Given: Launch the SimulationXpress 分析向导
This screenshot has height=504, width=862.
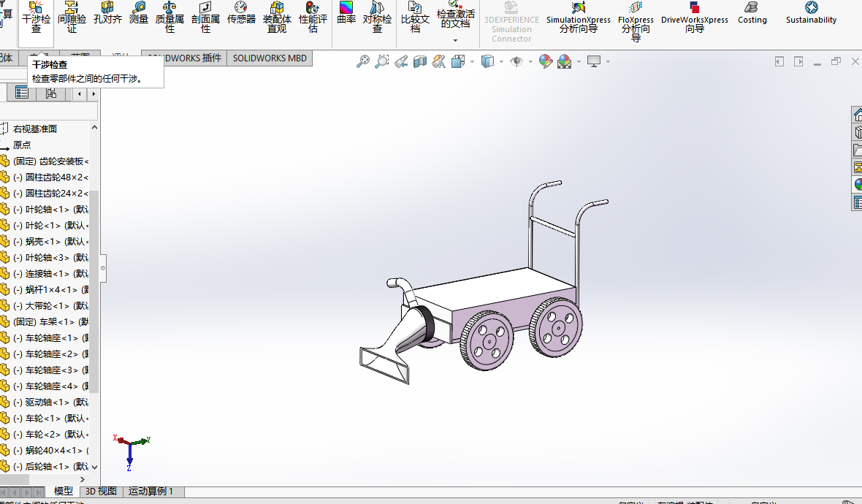Looking at the screenshot, I should point(578,17).
